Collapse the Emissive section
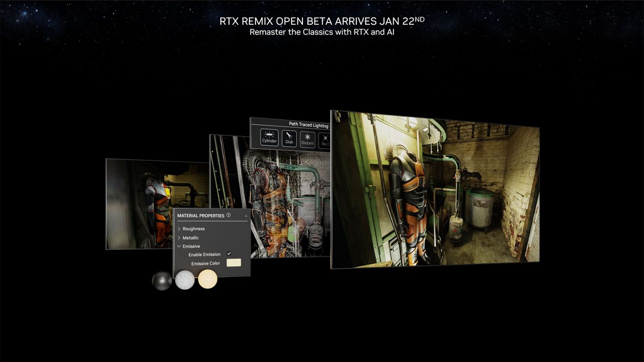This screenshot has height=362, width=644. coord(189,246)
